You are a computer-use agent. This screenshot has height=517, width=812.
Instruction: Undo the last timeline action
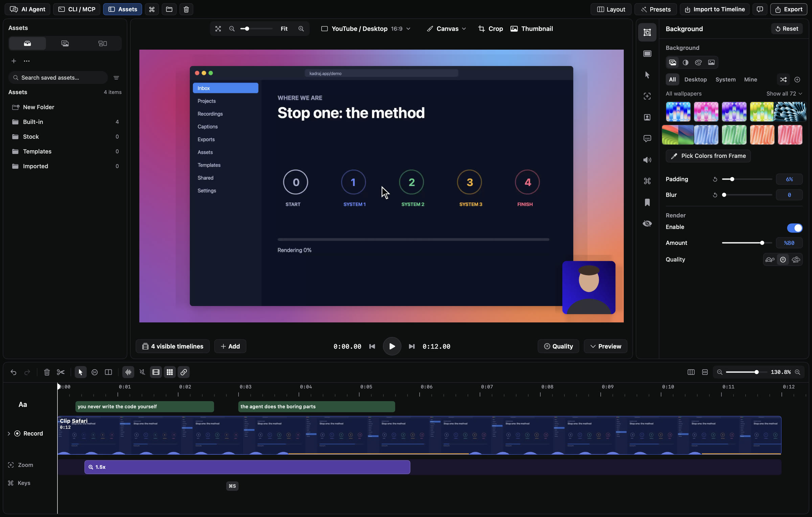[x=14, y=372]
